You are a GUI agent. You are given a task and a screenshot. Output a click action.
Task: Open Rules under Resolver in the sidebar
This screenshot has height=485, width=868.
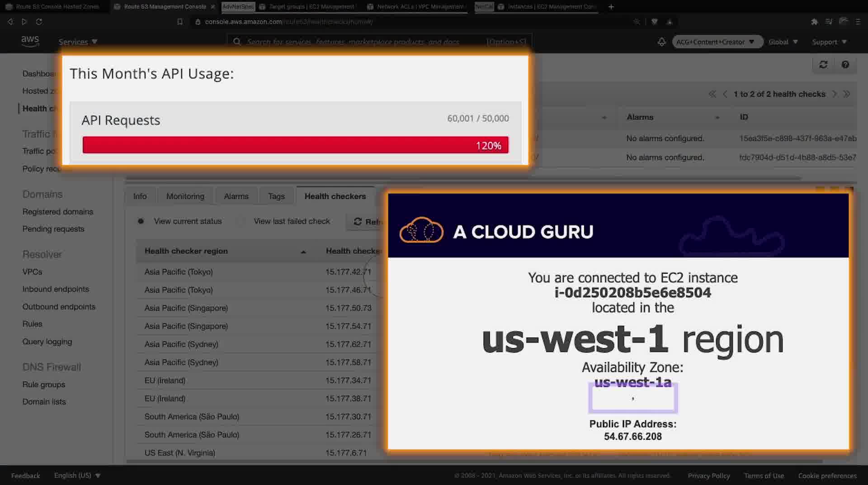pyautogui.click(x=32, y=324)
